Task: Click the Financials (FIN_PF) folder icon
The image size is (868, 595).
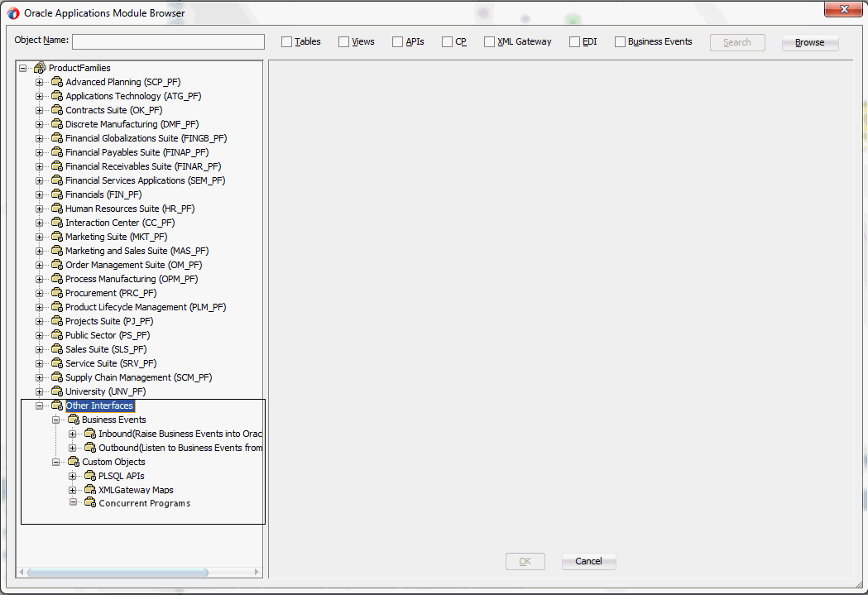Action: 57,194
